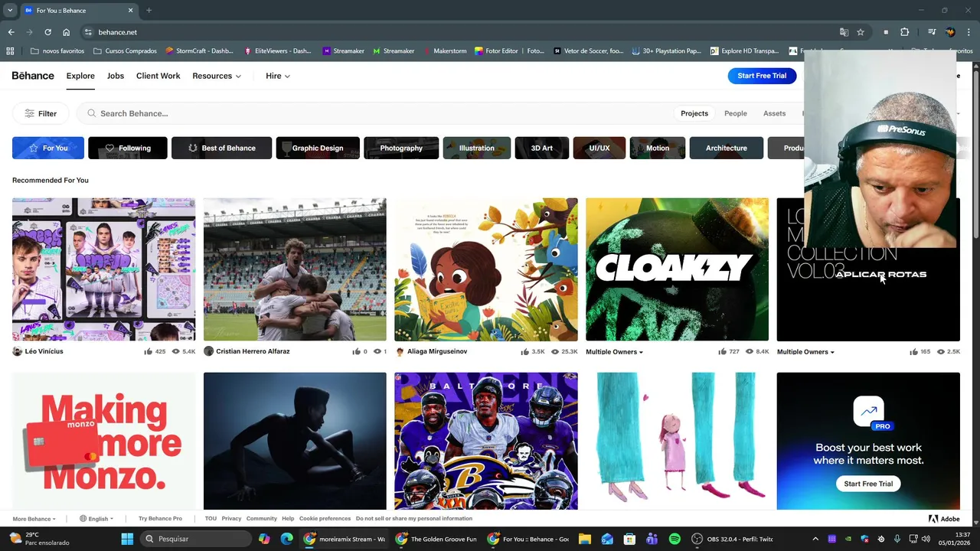
Task: Open Client Work nav item
Action: pyautogui.click(x=158, y=76)
